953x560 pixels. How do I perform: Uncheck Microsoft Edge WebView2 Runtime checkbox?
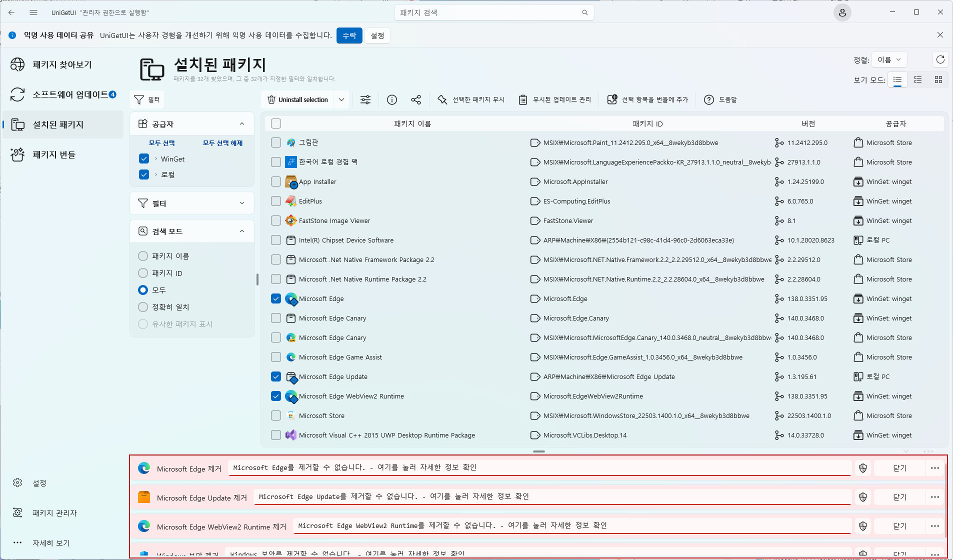[x=276, y=396]
